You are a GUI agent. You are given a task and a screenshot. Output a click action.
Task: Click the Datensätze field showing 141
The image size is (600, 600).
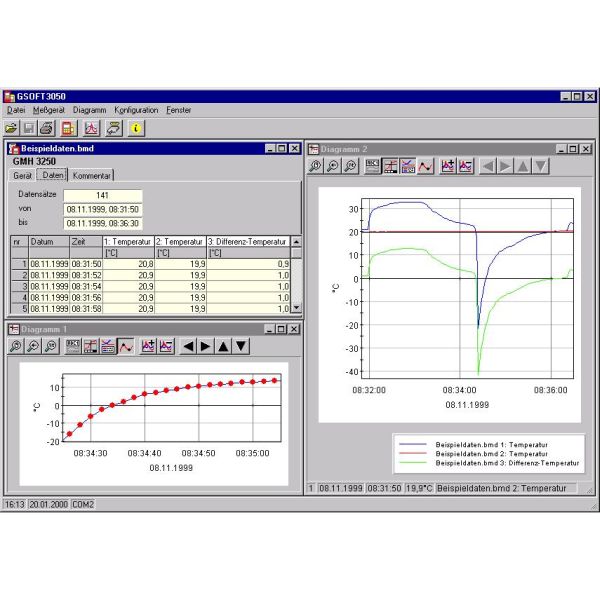102,196
